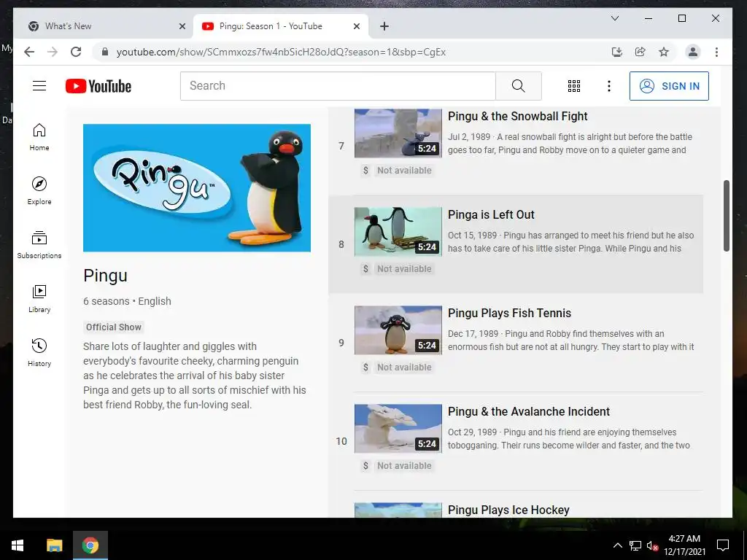
Task: Open the Windows Start menu
Action: (x=18, y=545)
